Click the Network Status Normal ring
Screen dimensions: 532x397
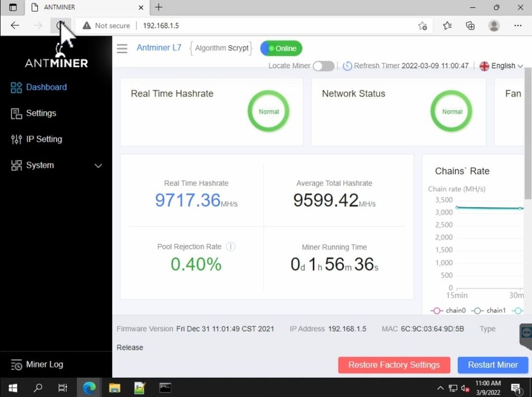tap(451, 111)
